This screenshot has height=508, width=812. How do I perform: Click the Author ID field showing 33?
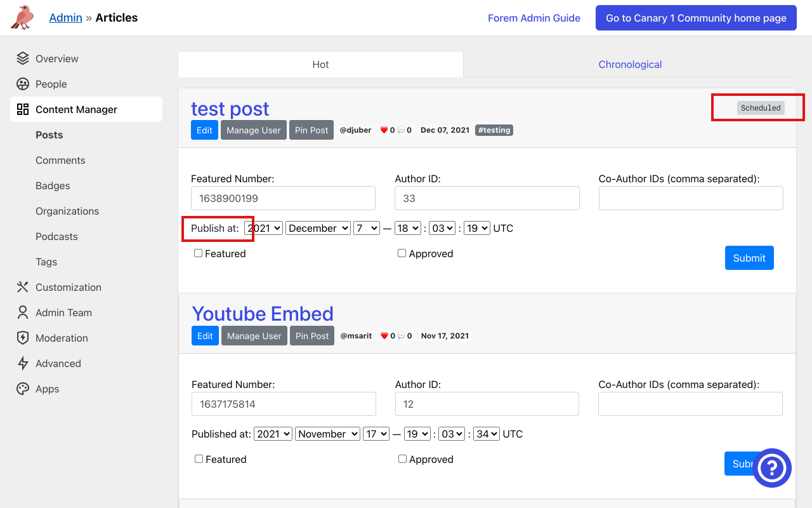tap(487, 198)
